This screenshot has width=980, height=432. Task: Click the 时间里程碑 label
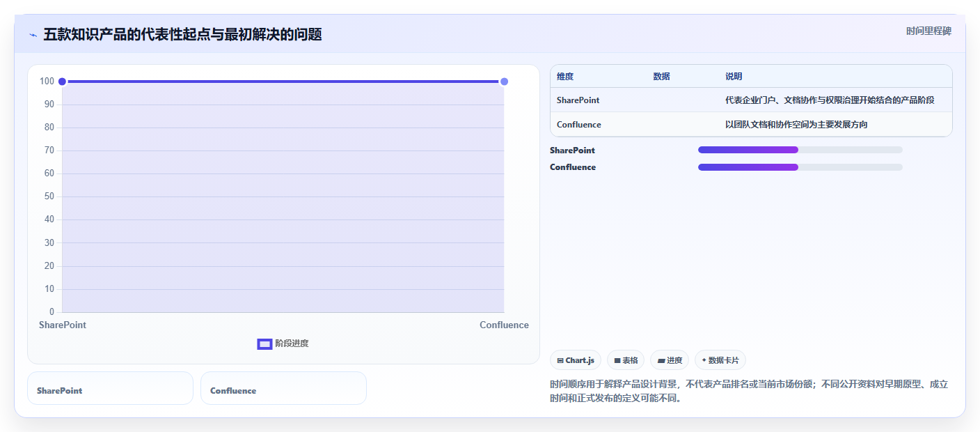click(x=928, y=31)
